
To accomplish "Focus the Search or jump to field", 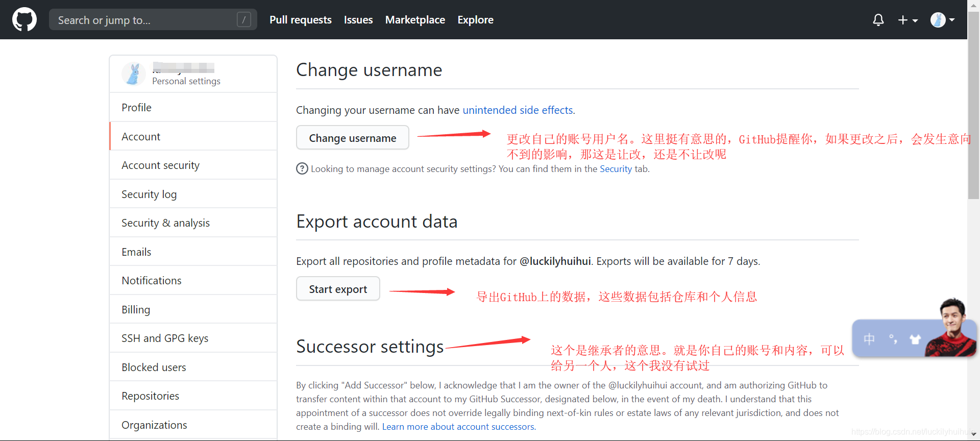I will 153,20.
